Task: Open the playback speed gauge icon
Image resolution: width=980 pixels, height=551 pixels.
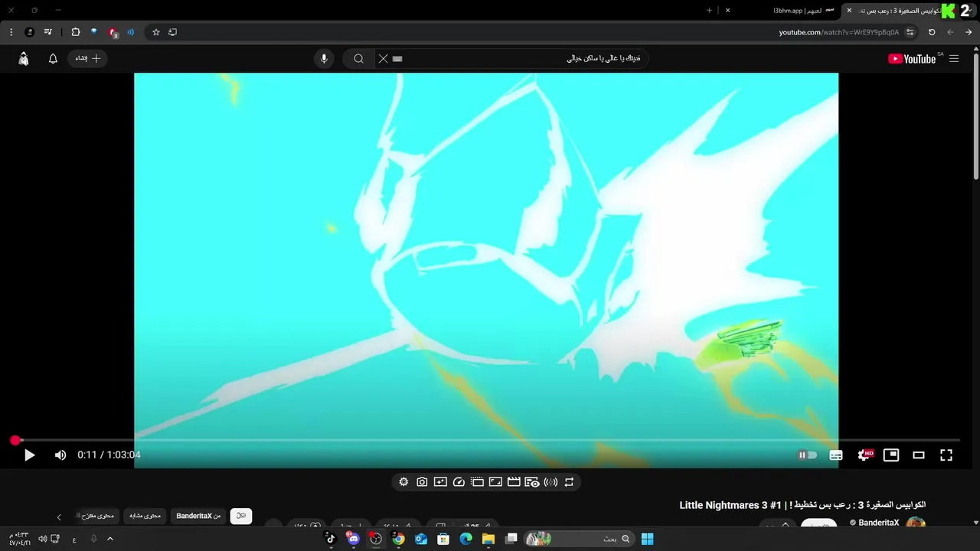Action: coord(459,482)
